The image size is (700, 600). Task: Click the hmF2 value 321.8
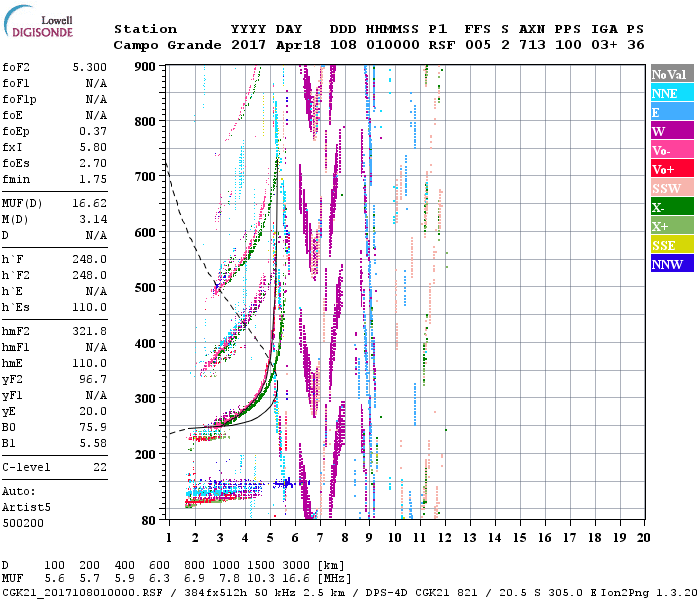coord(90,332)
